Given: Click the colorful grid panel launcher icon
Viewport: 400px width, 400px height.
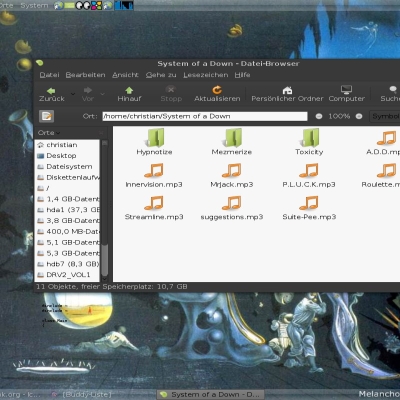Looking at the screenshot, I should pos(97,5).
